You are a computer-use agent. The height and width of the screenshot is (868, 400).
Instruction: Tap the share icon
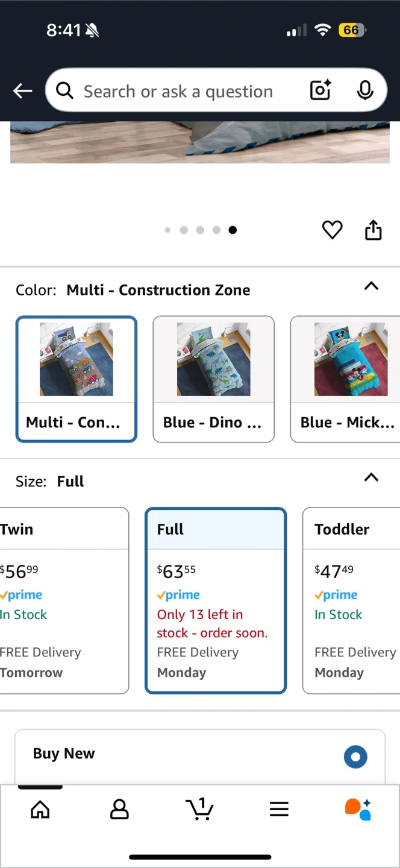[373, 230]
